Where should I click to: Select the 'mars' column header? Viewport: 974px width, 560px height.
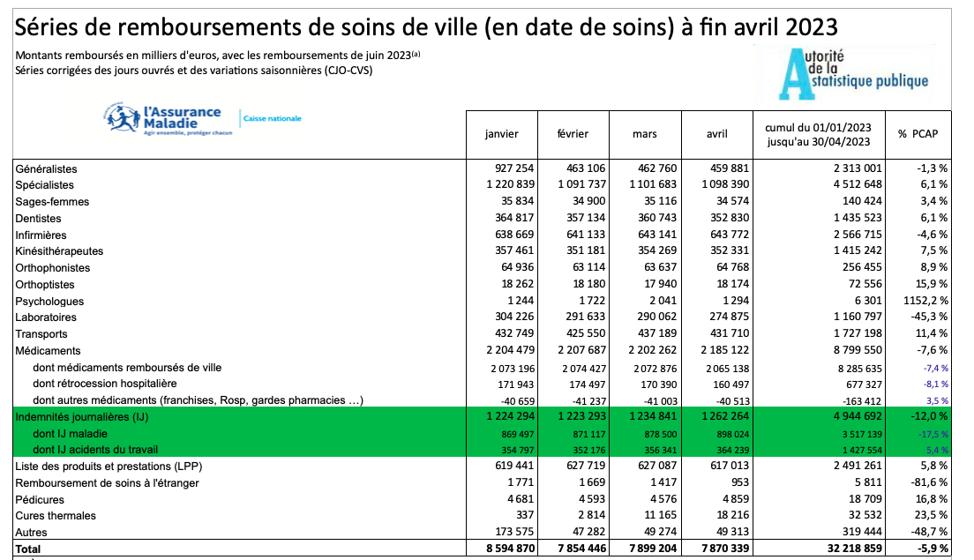[645, 133]
